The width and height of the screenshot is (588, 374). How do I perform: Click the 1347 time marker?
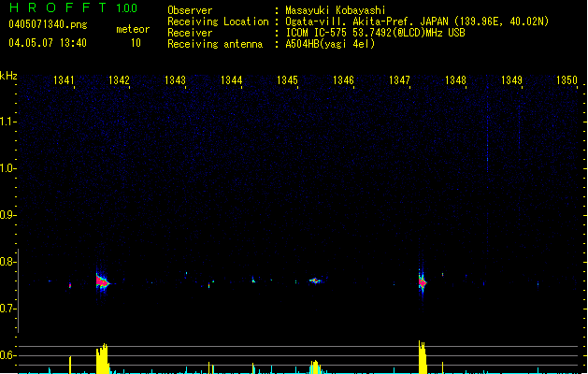click(x=399, y=80)
